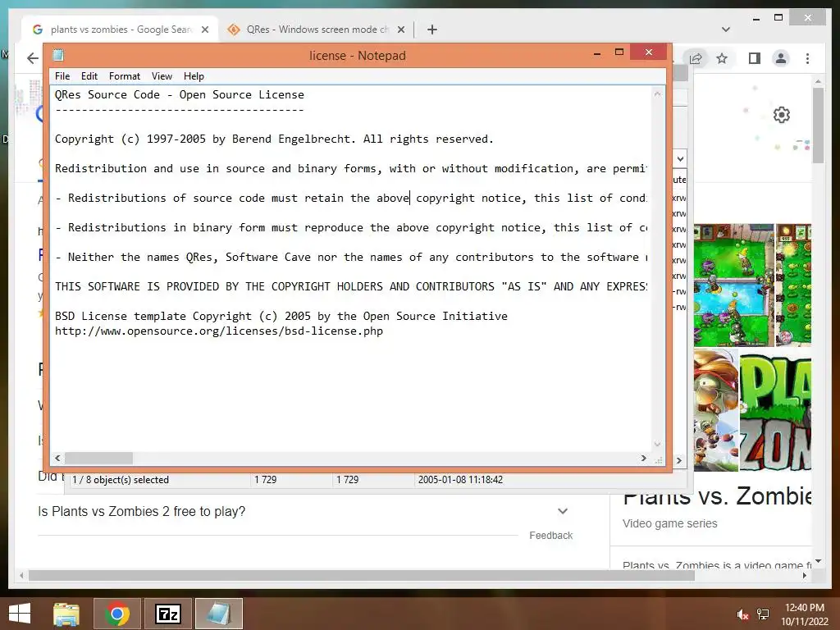840x630 pixels.
Task: Click the network tray icon
Action: click(763, 614)
